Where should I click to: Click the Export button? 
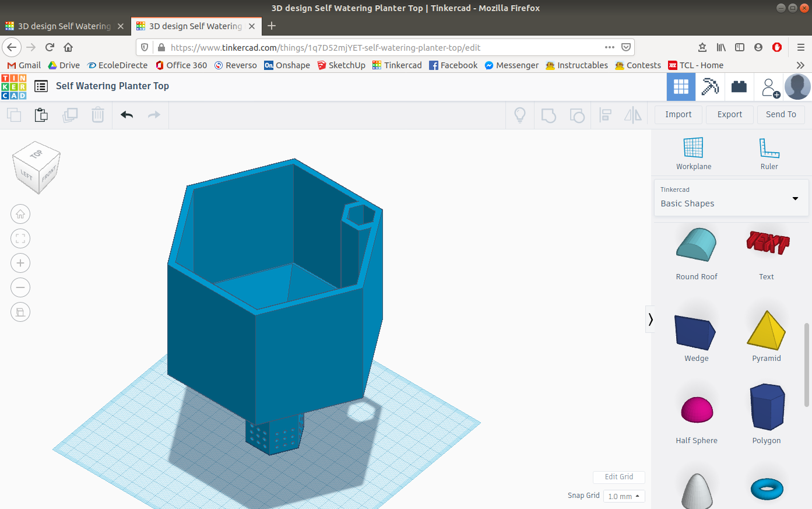pyautogui.click(x=729, y=114)
